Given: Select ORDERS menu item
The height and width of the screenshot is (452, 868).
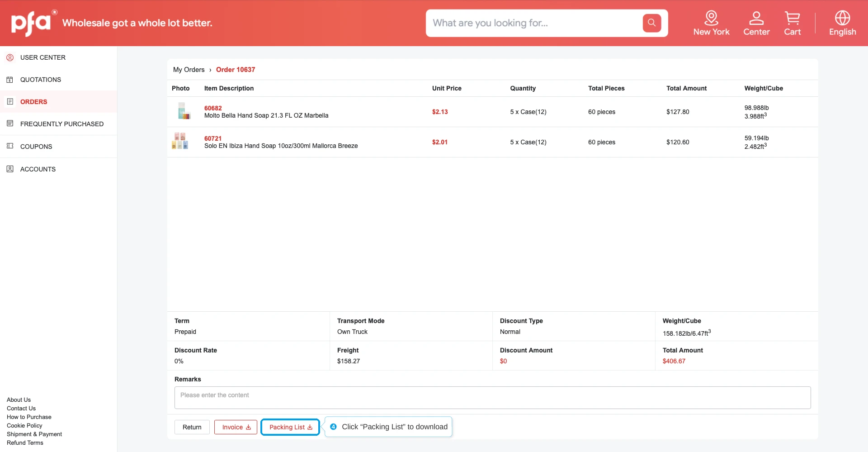Looking at the screenshot, I should (34, 102).
